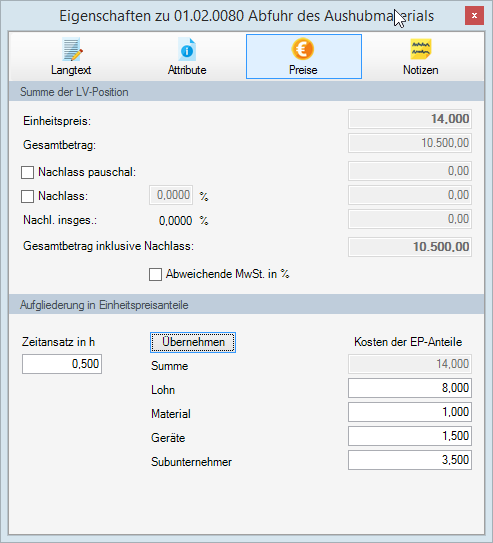The image size is (493, 543).
Task: Click the Nachl. insges. amount field
Action: [410, 219]
